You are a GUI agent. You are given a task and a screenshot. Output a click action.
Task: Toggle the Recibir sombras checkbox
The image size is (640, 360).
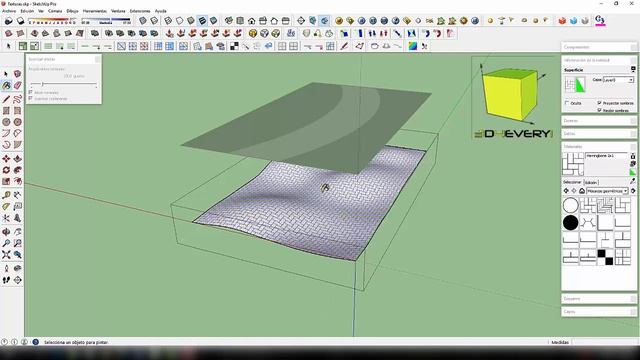(599, 110)
